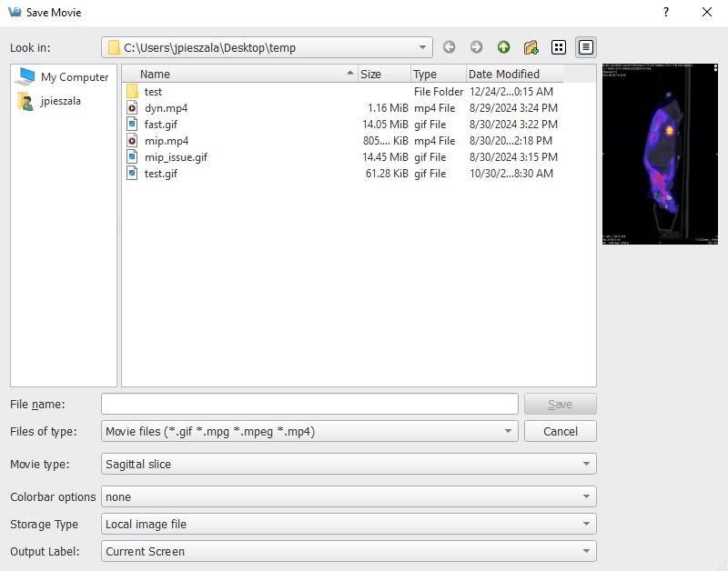Click the Forward navigation arrow icon

coord(476,47)
